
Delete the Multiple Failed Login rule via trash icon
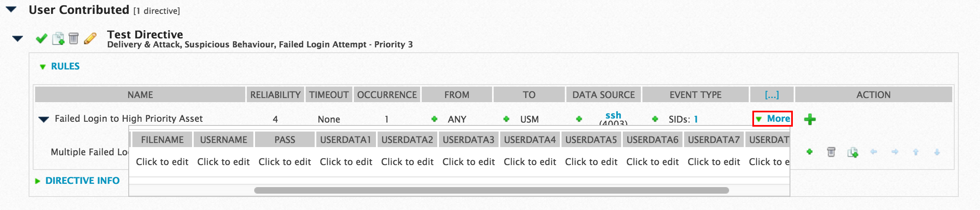831,152
